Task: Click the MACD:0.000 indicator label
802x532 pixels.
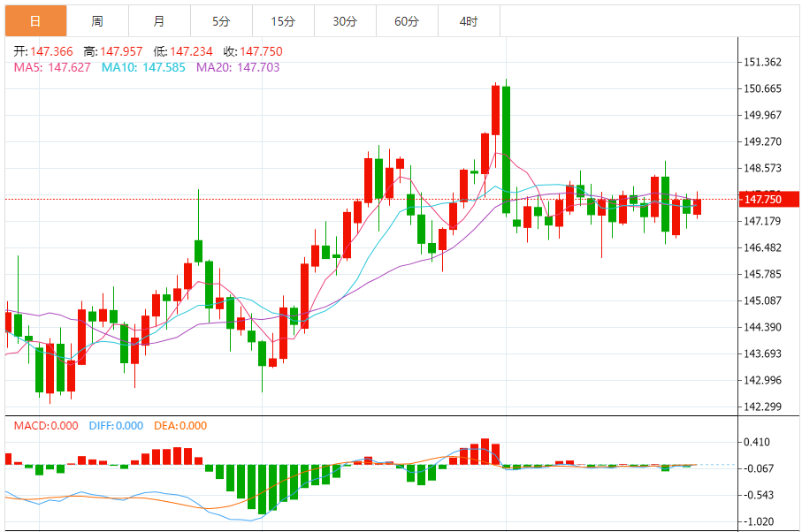Action: (46, 426)
